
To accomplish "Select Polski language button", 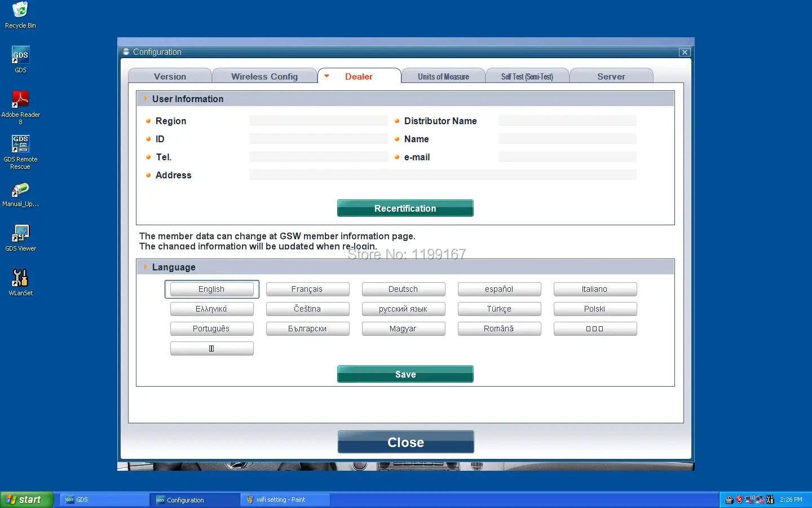I will click(595, 309).
